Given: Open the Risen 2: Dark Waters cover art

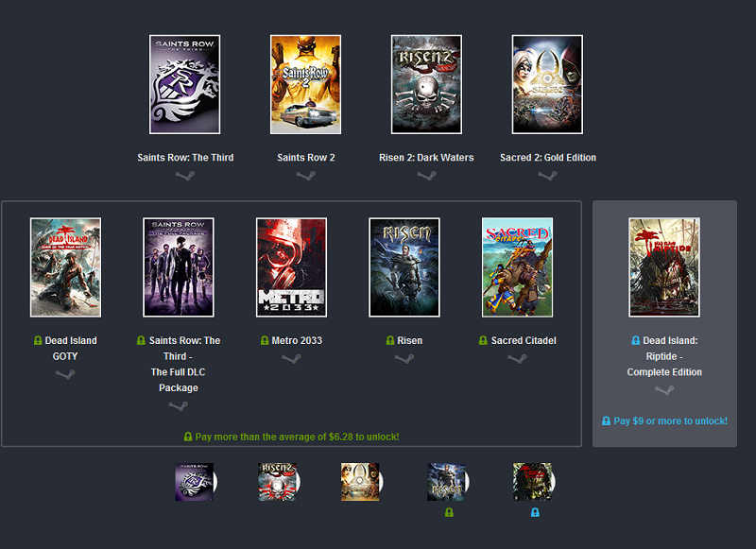Looking at the screenshot, I should pos(427,84).
